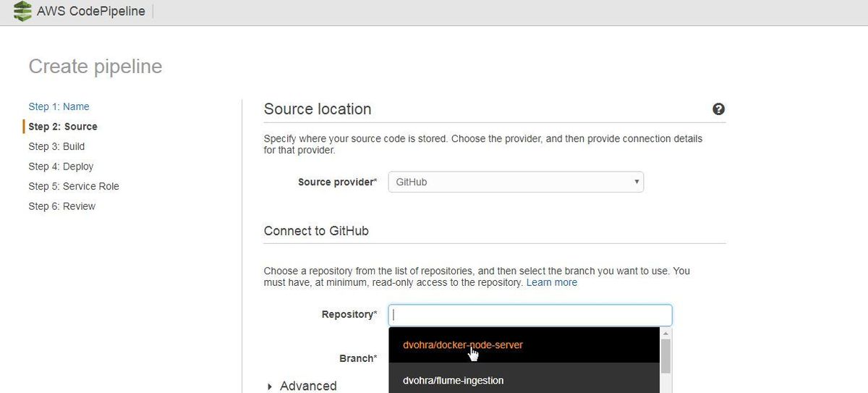Click the Create pipeline heading

coord(95,67)
